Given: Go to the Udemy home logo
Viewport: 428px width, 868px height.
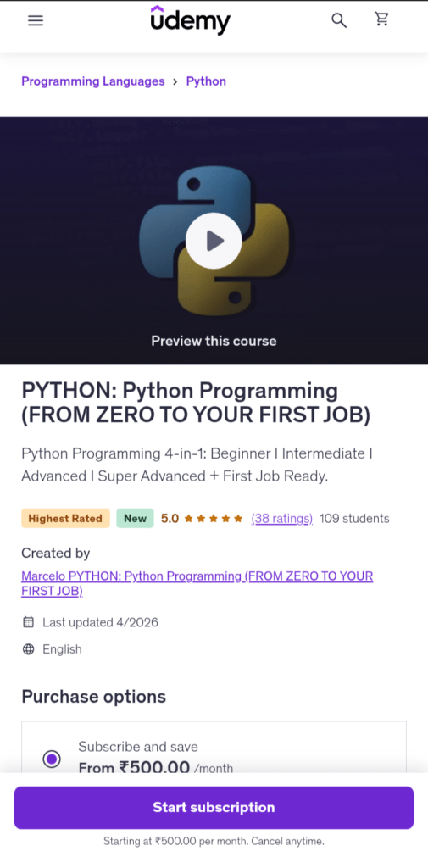Looking at the screenshot, I should pyautogui.click(x=191, y=20).
